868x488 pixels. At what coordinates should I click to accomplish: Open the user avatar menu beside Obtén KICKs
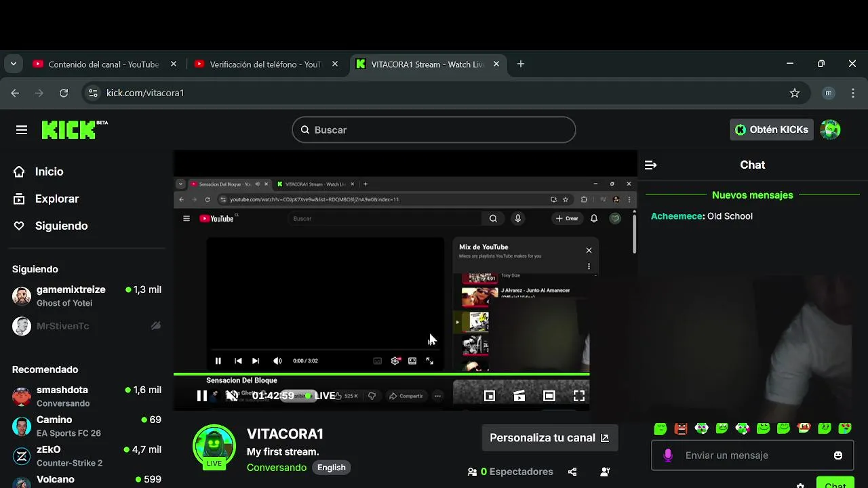(x=830, y=129)
